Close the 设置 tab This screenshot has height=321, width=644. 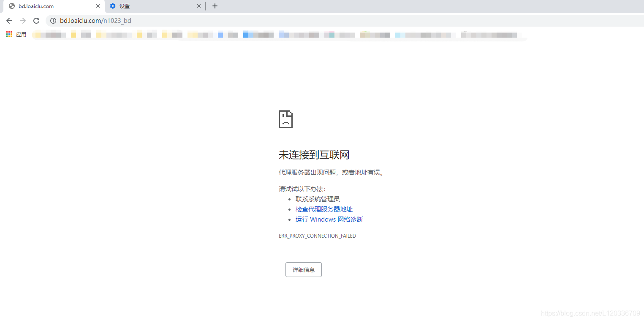(x=198, y=6)
